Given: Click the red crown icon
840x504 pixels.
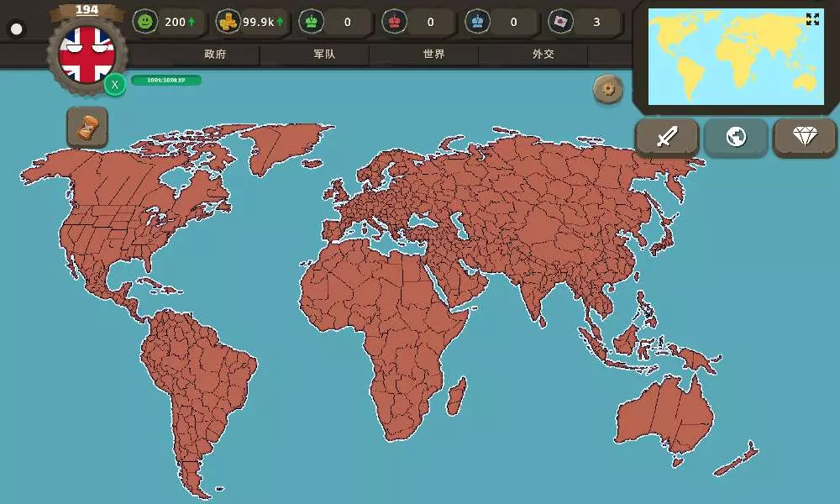Looking at the screenshot, I should point(394,22).
